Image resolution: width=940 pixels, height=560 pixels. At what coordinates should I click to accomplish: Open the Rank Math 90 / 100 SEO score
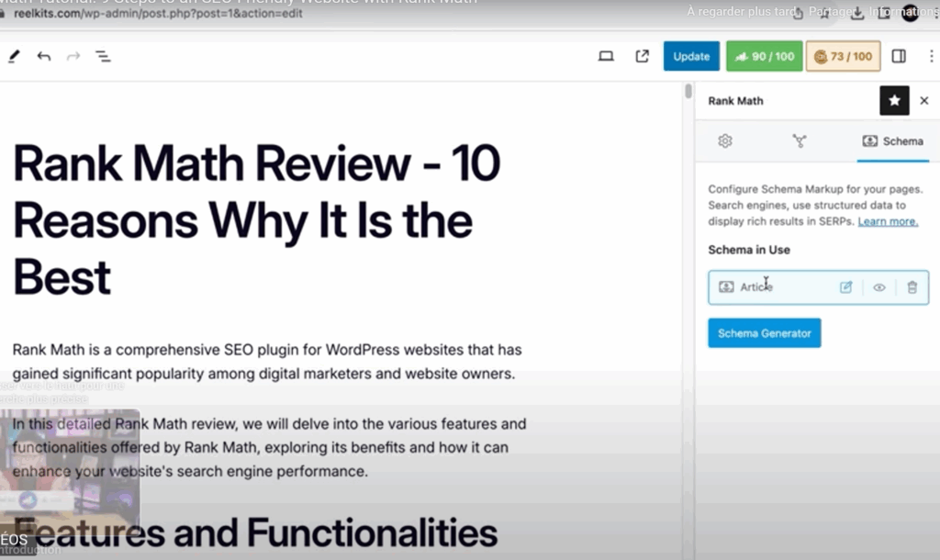coord(765,56)
